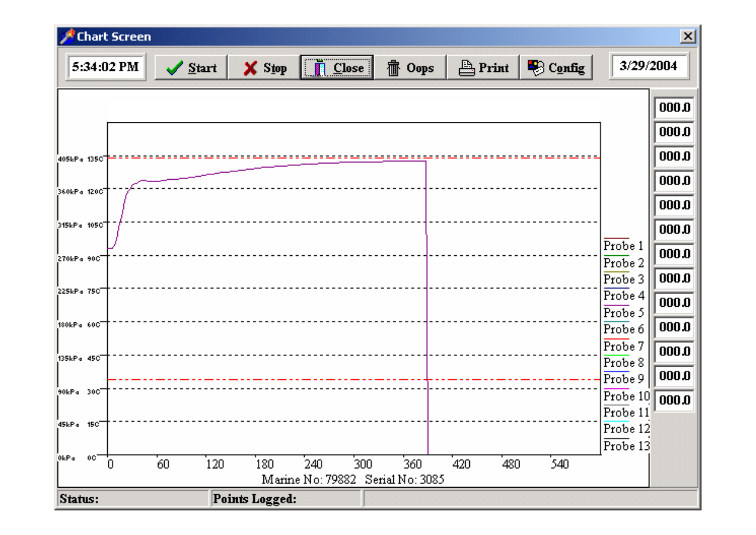Select the Probe 1 legend entry
This screenshot has height=535, width=756.
pyautogui.click(x=623, y=246)
